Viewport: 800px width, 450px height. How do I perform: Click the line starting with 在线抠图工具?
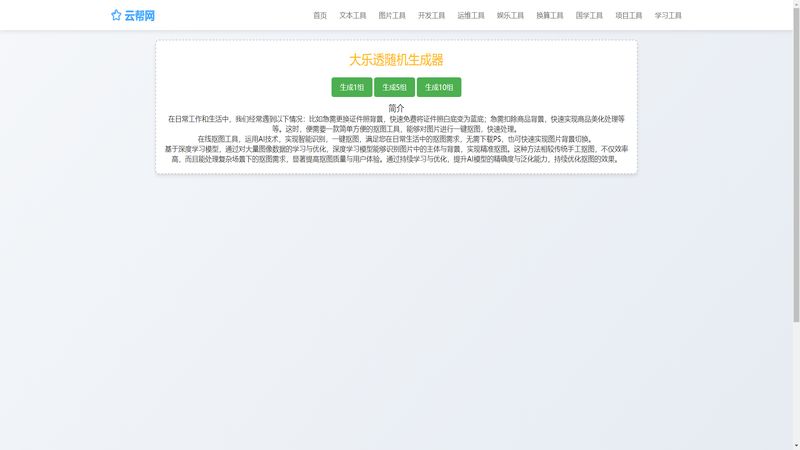[396, 139]
